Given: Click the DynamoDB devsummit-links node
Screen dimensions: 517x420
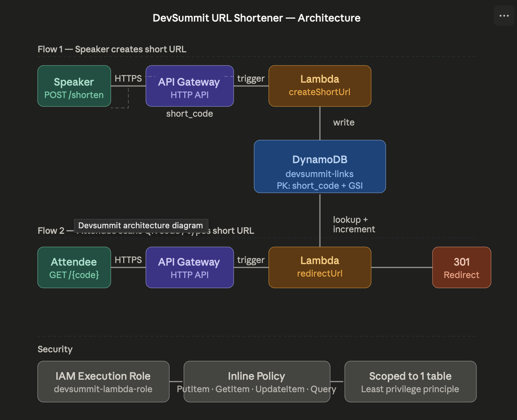Looking at the screenshot, I should (320, 166).
